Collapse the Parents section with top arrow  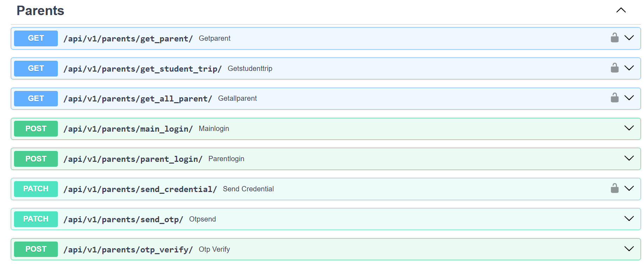[621, 10]
